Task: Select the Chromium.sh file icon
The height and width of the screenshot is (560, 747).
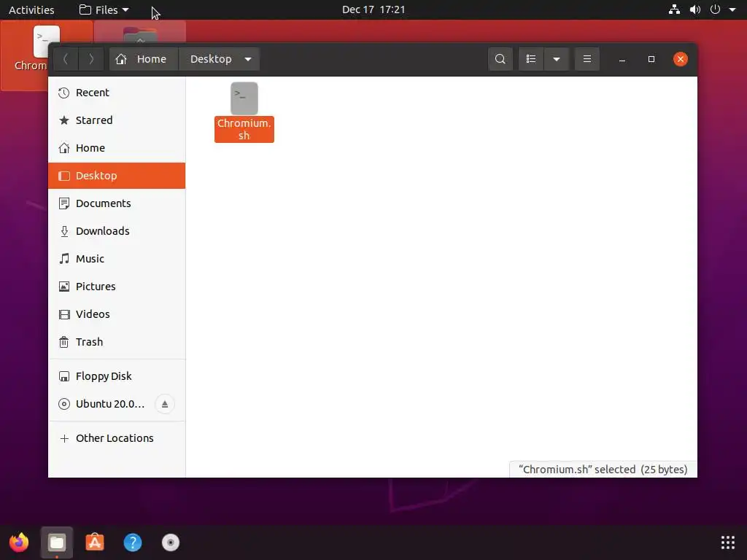Action: tap(244, 98)
